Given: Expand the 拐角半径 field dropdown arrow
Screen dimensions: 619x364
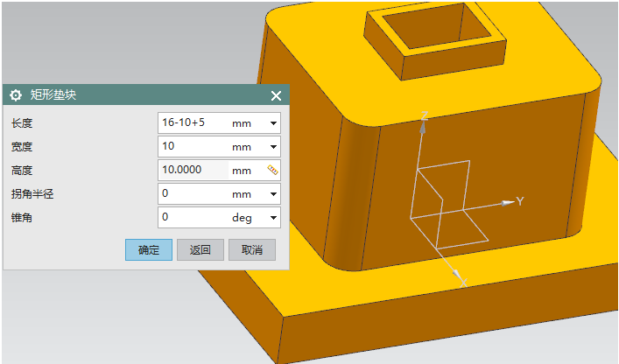Looking at the screenshot, I should click(x=273, y=194).
